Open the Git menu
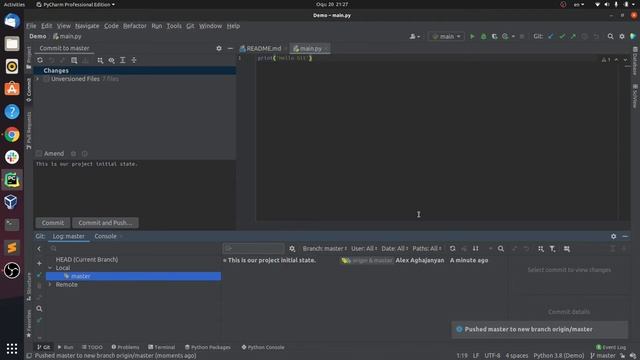The image size is (640, 360). [190, 26]
